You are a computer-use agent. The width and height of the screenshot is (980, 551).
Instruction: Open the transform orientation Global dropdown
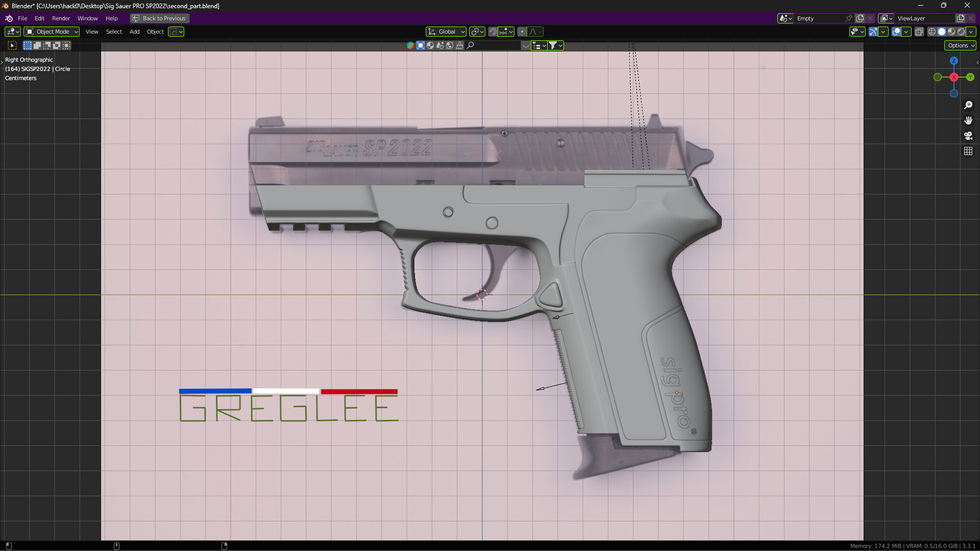point(445,32)
